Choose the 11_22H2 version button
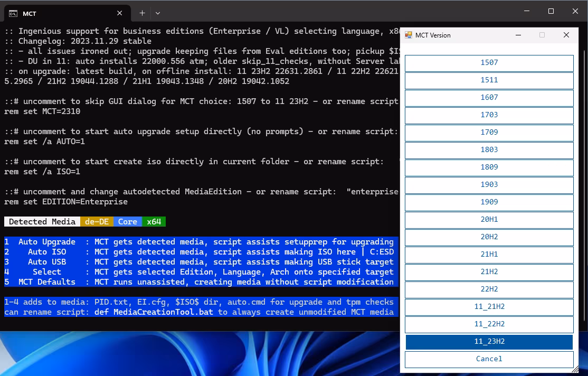Viewport: 588px width, 376px height. [x=489, y=324]
